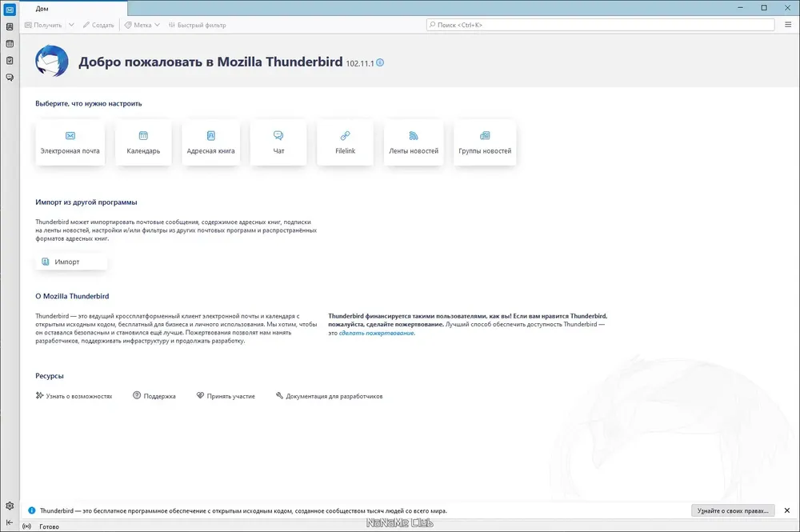Open Документация для разработчиков link
The image size is (800, 532).
tap(329, 396)
